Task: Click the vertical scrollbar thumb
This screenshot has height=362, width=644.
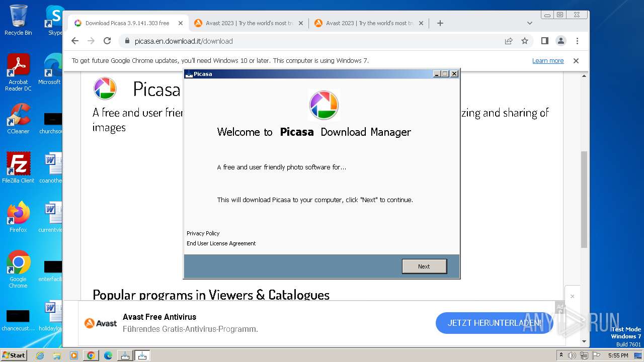Action: [584, 199]
